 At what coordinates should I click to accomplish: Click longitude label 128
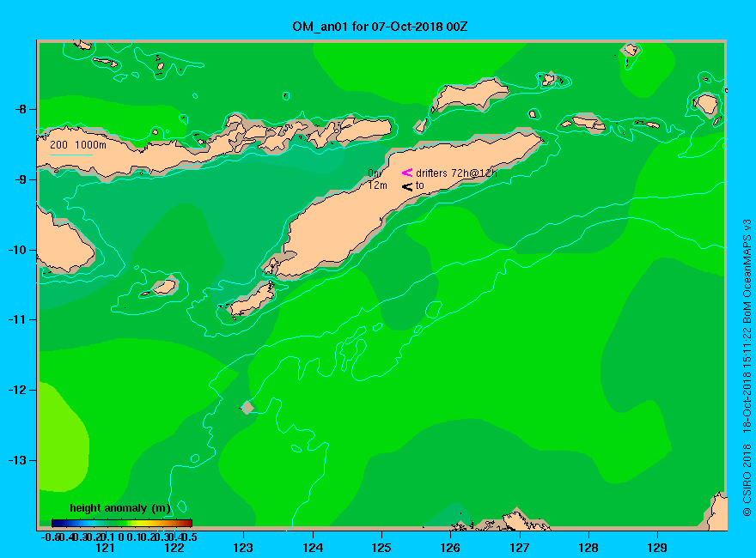coord(588,548)
